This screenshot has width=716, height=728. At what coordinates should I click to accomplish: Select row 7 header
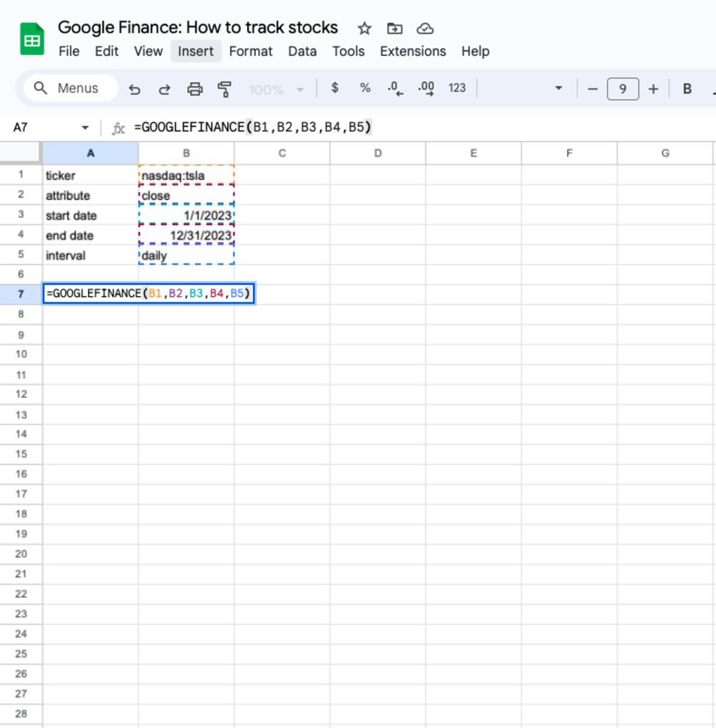[x=21, y=294]
